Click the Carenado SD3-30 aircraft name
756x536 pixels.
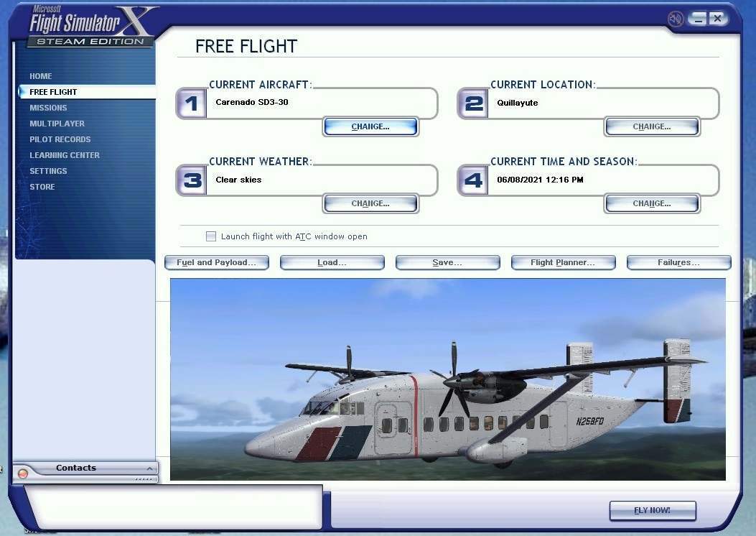point(252,102)
